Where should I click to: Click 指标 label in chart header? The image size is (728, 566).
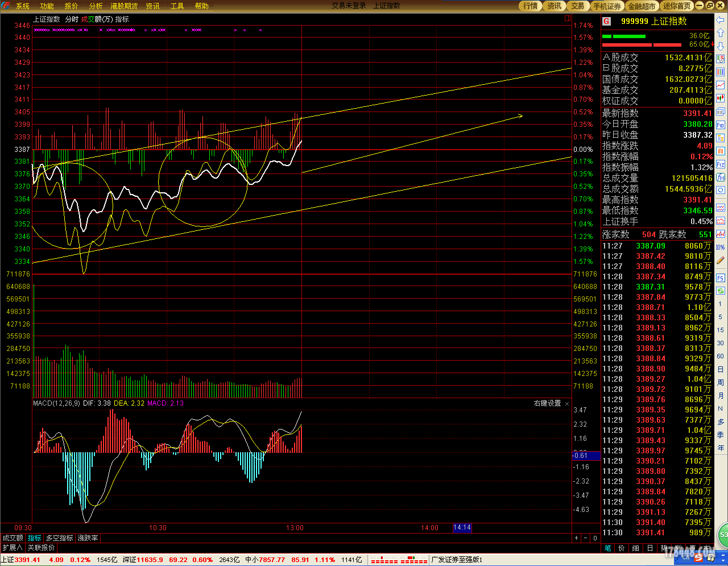pos(122,19)
